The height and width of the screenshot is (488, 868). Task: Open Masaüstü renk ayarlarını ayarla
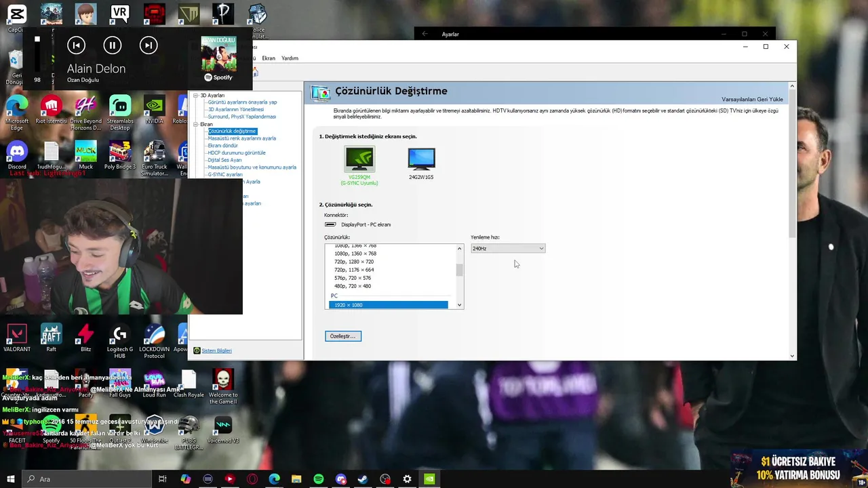[241, 138]
